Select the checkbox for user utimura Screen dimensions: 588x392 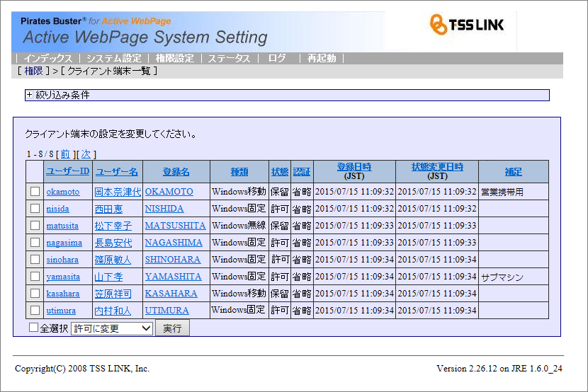point(35,311)
